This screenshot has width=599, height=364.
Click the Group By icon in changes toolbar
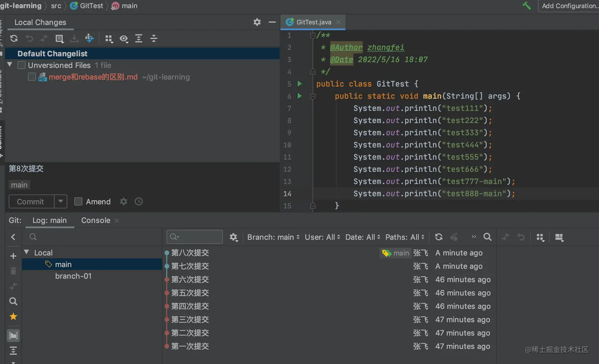point(109,38)
